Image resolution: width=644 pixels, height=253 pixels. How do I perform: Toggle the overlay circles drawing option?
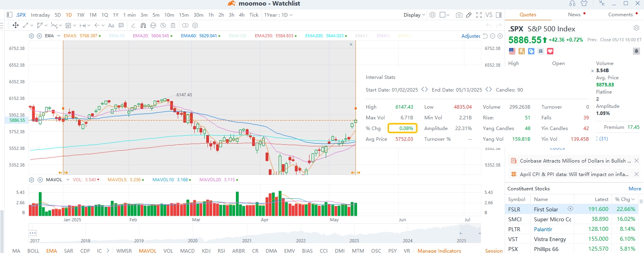(185, 25)
